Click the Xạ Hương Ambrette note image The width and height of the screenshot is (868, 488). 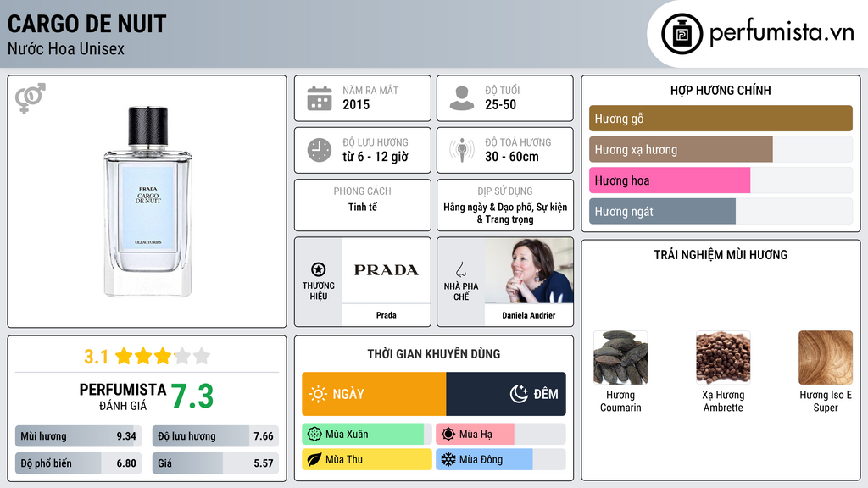click(723, 358)
